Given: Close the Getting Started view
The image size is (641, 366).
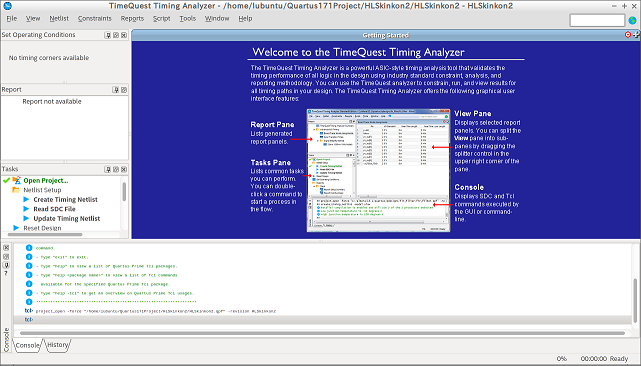Looking at the screenshot, I should pyautogui.click(x=628, y=35).
